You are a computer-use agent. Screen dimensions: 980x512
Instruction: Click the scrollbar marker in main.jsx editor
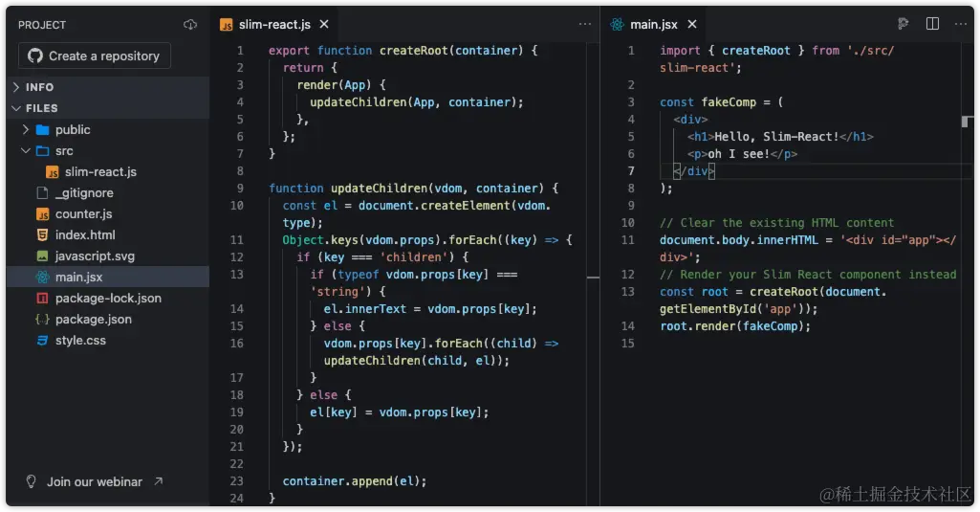click(967, 122)
